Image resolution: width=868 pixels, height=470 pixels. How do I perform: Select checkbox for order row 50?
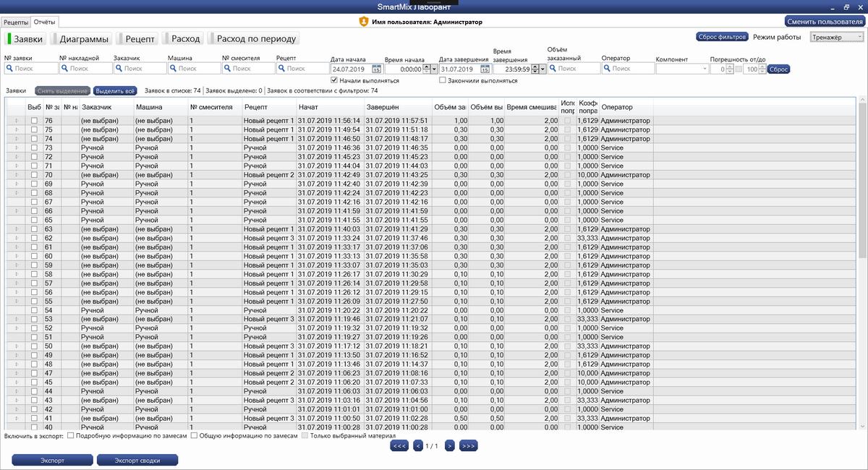tap(34, 346)
